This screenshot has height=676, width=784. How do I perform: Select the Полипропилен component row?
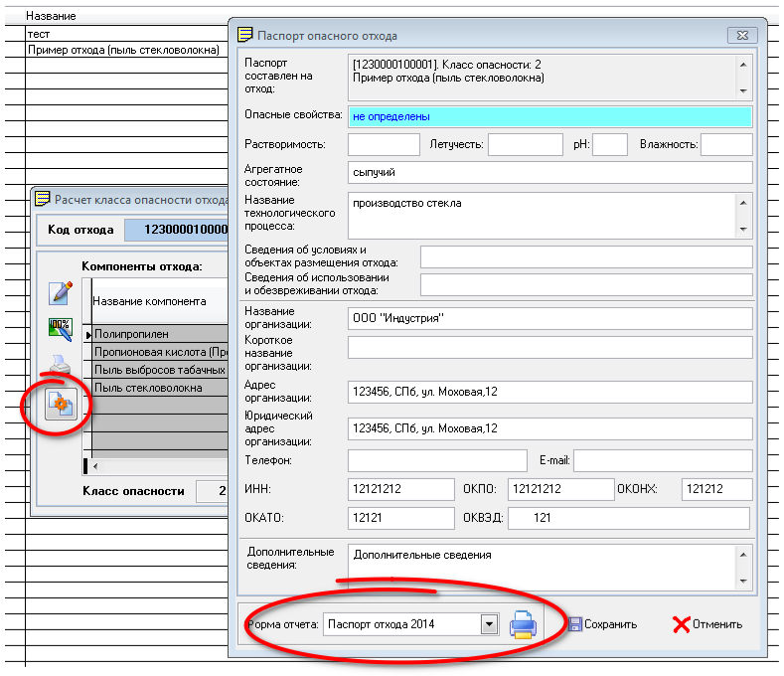tap(159, 335)
